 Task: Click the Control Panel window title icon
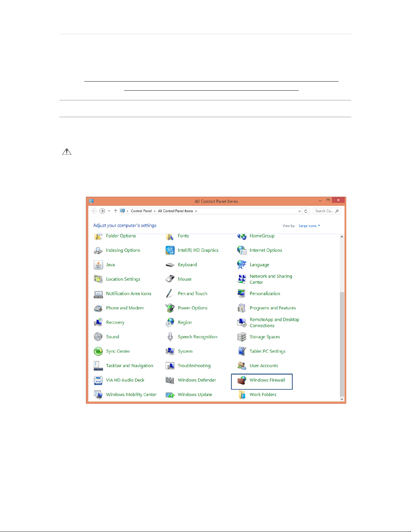click(x=91, y=201)
